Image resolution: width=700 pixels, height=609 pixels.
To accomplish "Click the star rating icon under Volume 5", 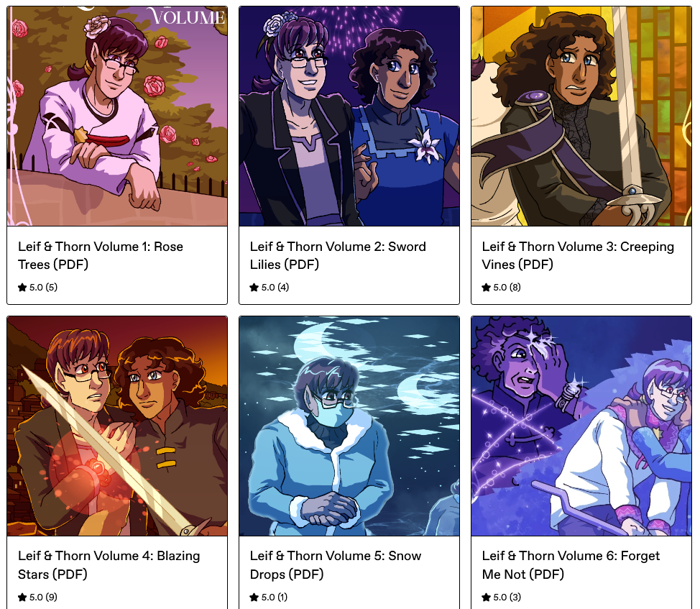I will 254,597.
